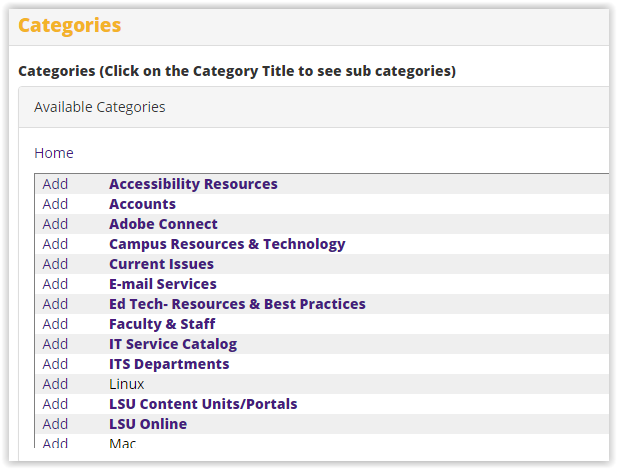Expand the Faculty & Staff title
617x469 pixels.
click(162, 324)
